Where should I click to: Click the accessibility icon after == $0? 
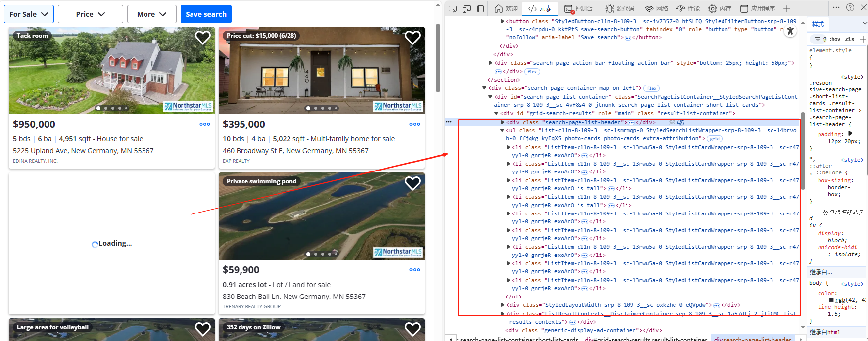coord(681,122)
